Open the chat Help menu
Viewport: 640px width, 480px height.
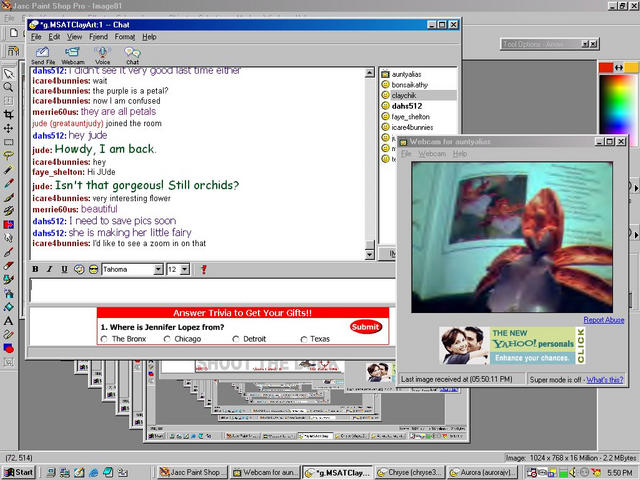tap(149, 37)
